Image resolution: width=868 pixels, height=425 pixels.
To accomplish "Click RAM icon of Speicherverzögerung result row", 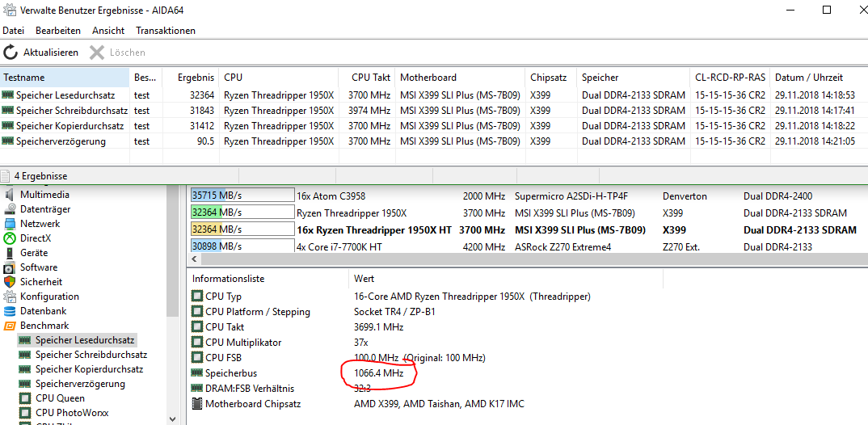I will pos(8,141).
